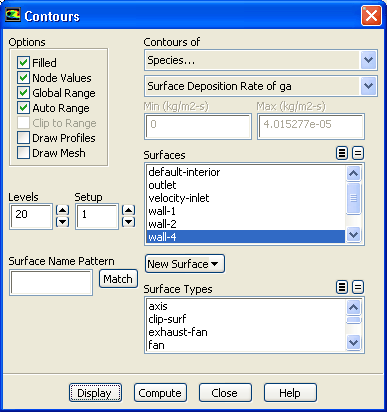Toggle the Node Values checkbox
Screen dimensions: 387x412
click(23, 78)
